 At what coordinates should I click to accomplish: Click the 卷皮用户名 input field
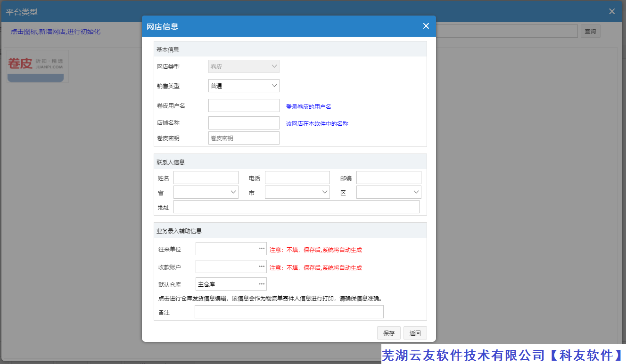[244, 105]
